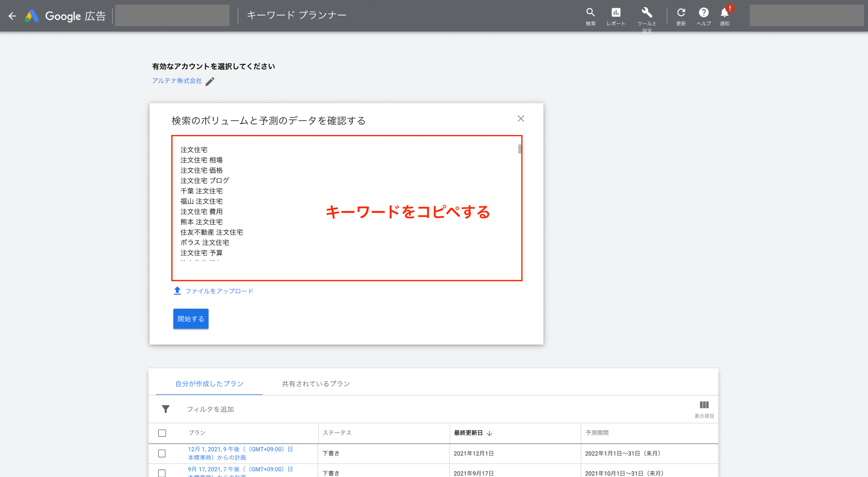Click the キーワード プランナー title
The width and height of the screenshot is (868, 477).
[x=297, y=15]
